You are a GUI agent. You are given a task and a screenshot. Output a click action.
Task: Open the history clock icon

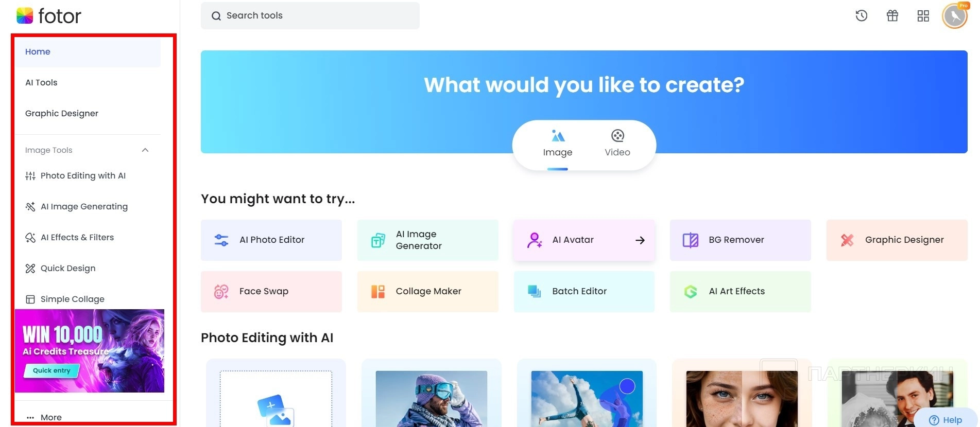tap(862, 16)
